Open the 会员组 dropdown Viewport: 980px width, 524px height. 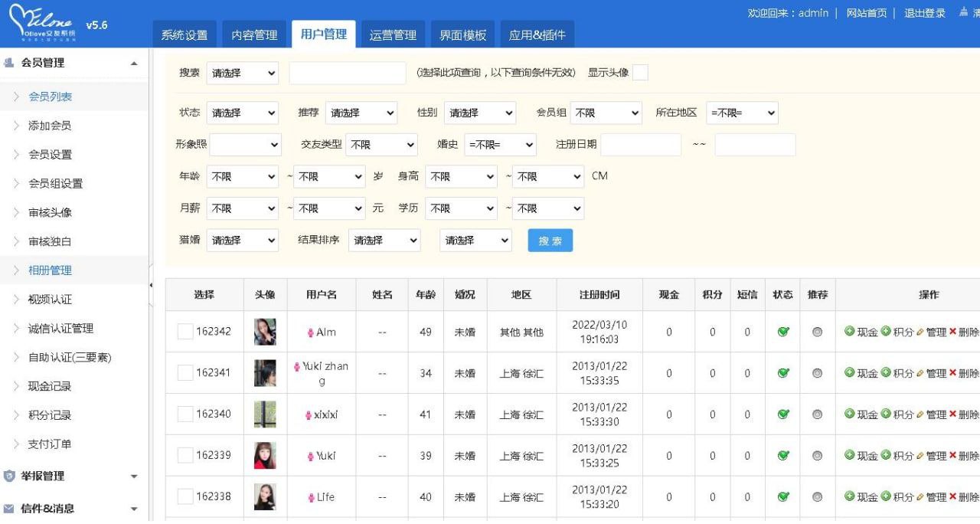[606, 113]
